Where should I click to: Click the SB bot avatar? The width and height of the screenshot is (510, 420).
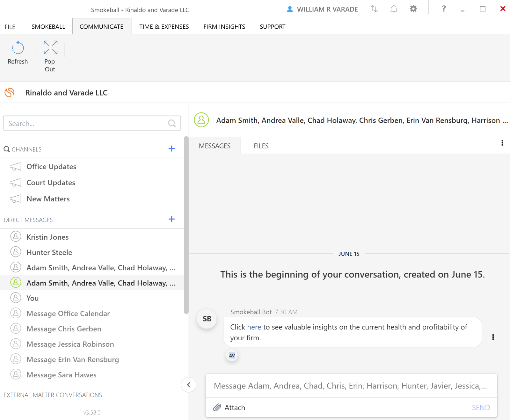pos(207,319)
